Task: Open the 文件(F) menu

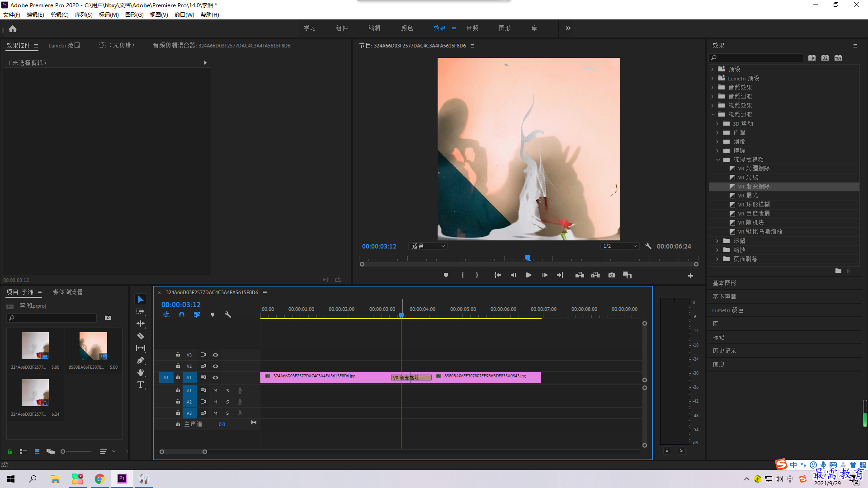Action: (x=12, y=15)
